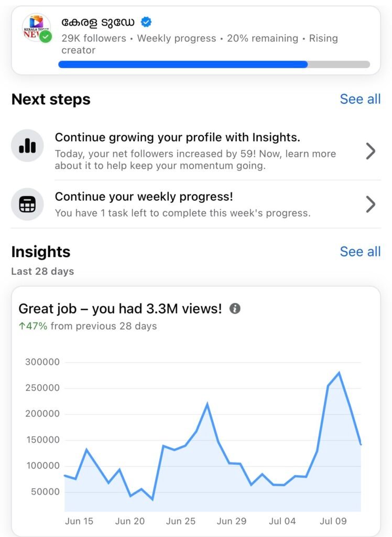Screen dimensions: 392x537
Task: Click the green checkmark on profile picture
Action: pos(46,37)
